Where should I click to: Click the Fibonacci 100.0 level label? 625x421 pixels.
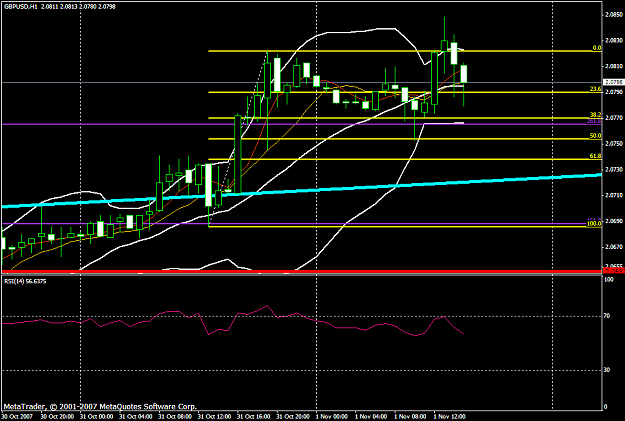594,224
